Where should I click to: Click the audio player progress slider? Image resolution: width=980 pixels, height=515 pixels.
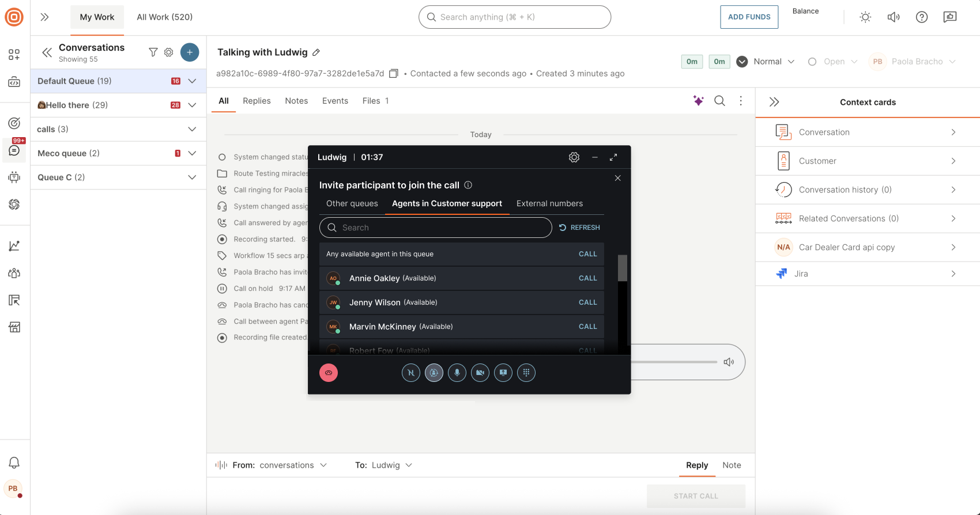[674, 362]
